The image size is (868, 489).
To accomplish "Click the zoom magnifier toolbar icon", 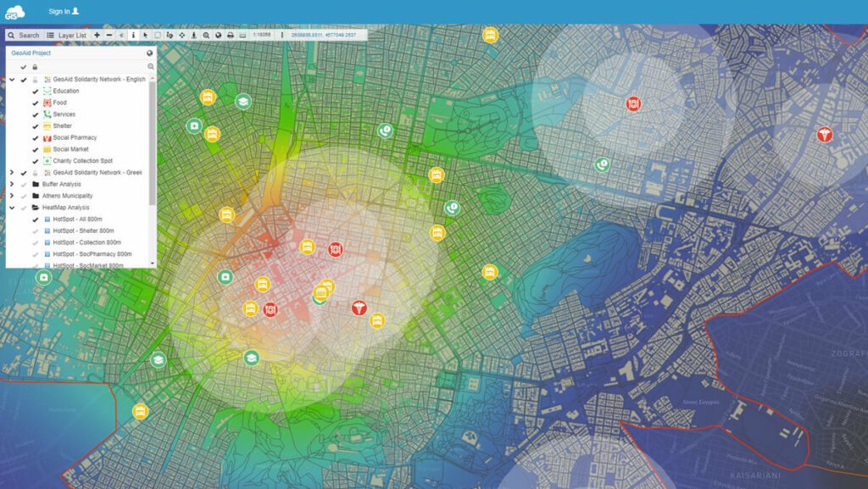I will (206, 35).
